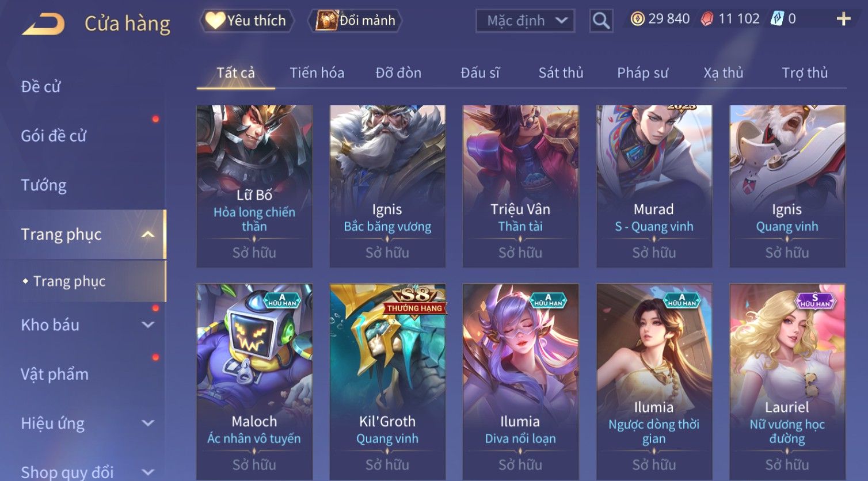The height and width of the screenshot is (481, 868).
Task: Tap the gold coin currency icon
Action: [637, 19]
